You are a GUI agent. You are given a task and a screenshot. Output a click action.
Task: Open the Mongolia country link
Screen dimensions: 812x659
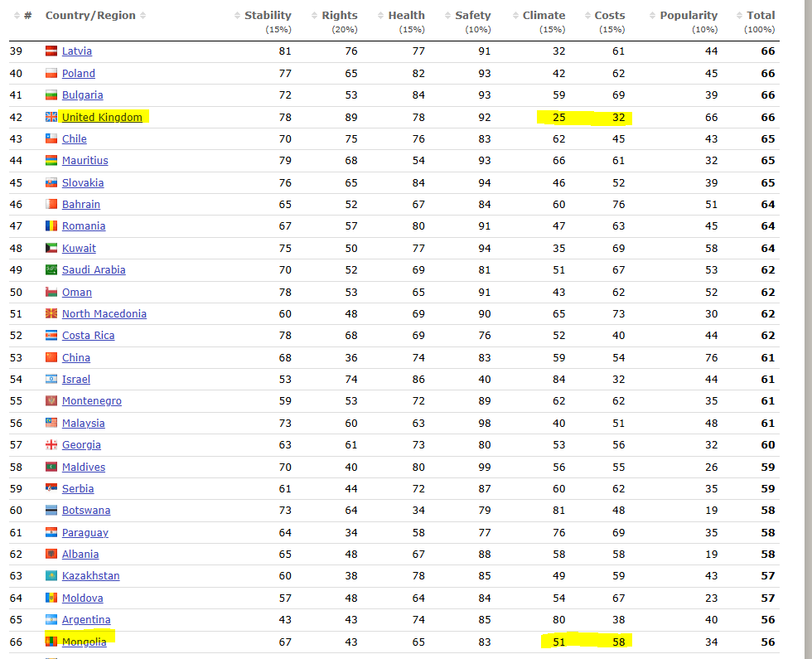pyautogui.click(x=84, y=642)
